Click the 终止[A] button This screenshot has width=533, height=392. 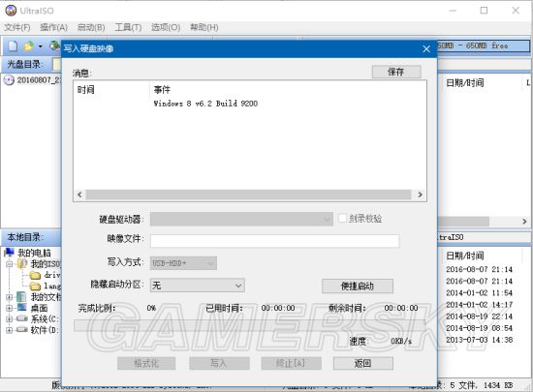pos(291,364)
